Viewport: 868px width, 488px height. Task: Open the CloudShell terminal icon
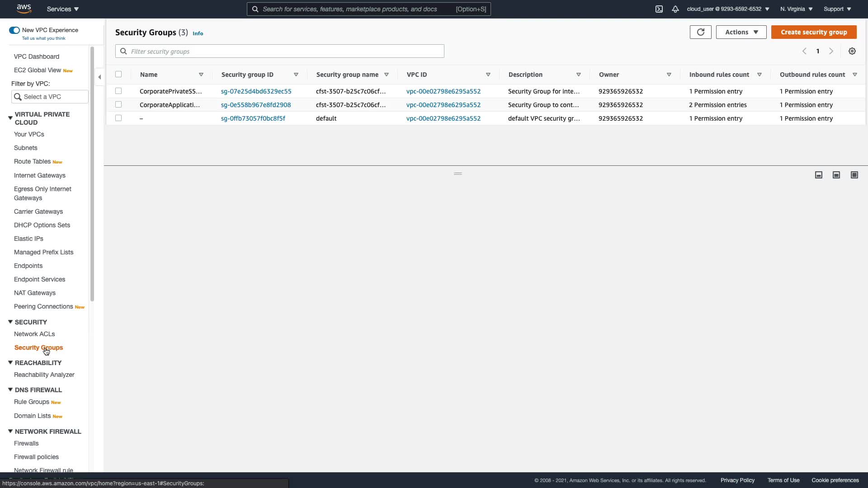659,9
